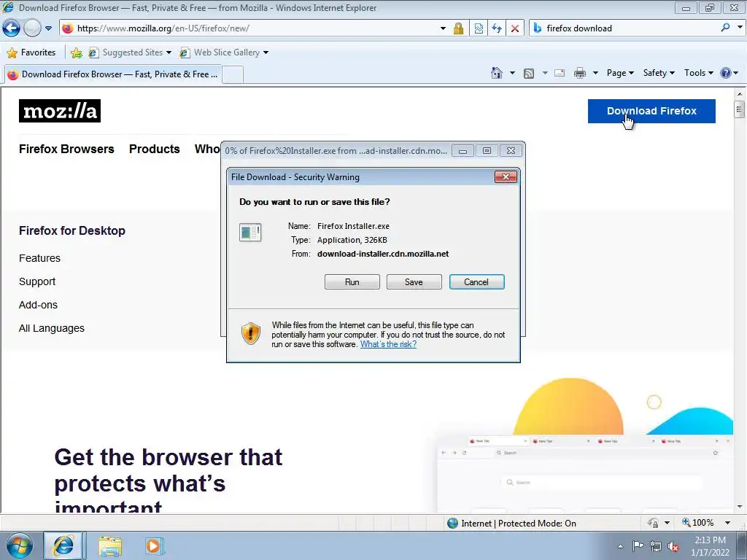This screenshot has width=747, height=560.
Task: Click the Add-ons link
Action: (x=38, y=305)
